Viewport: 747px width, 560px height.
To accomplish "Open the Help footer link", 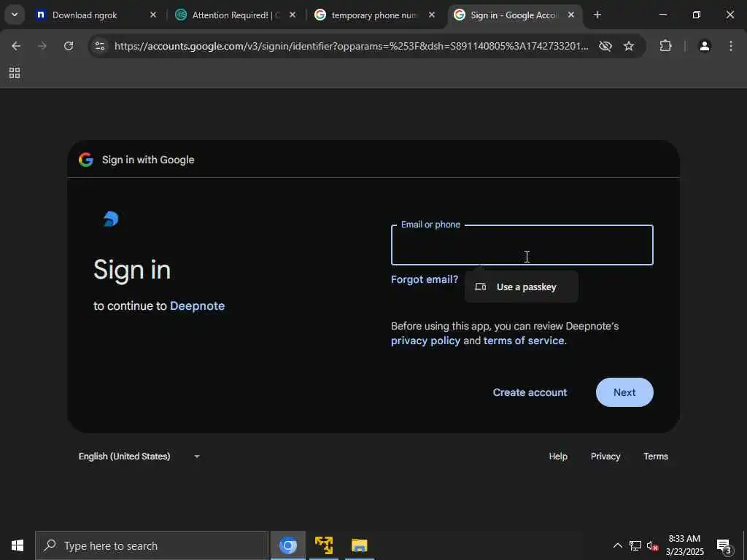I will pos(558,456).
